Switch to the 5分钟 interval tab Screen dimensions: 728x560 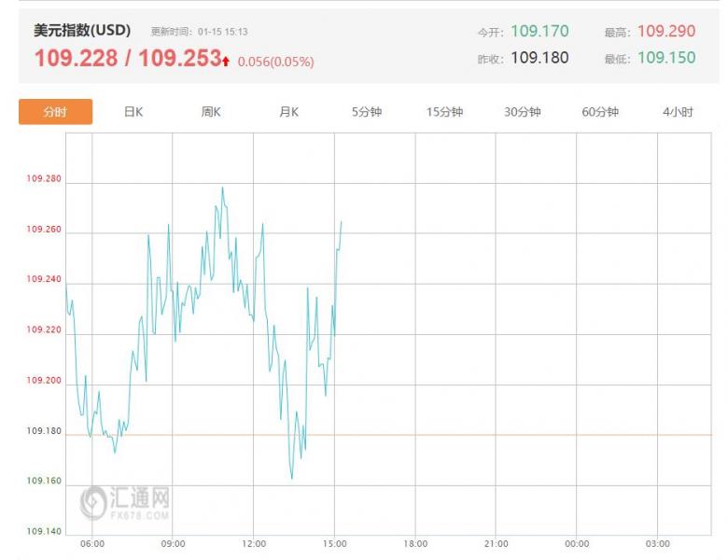click(x=367, y=112)
